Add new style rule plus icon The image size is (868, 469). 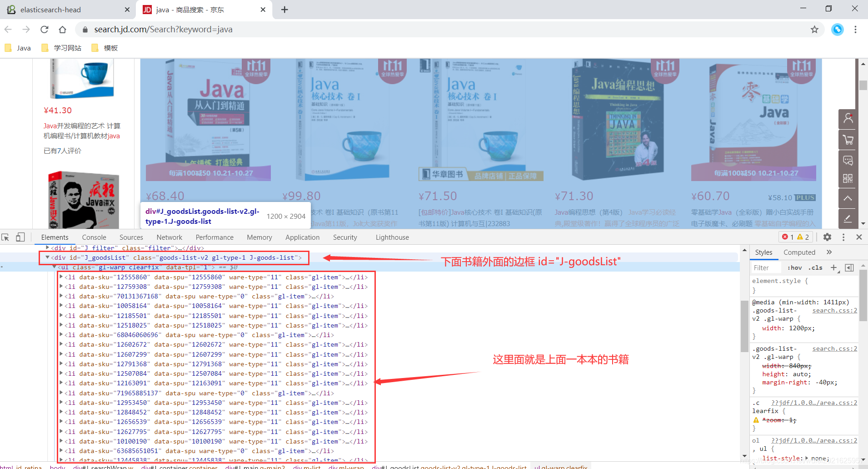[x=834, y=268]
